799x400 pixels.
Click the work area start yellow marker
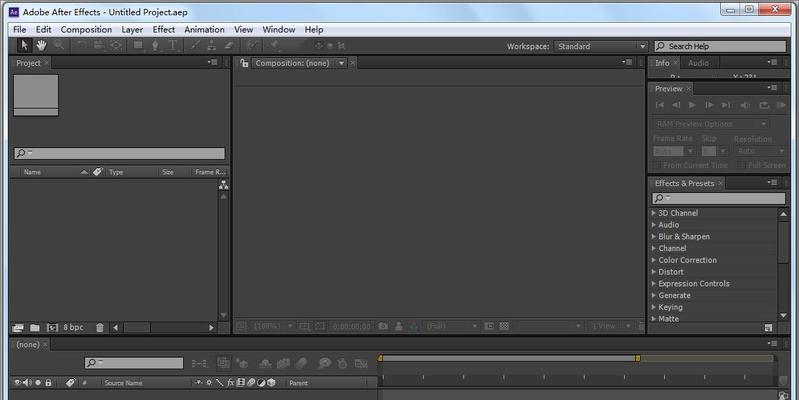(380, 358)
